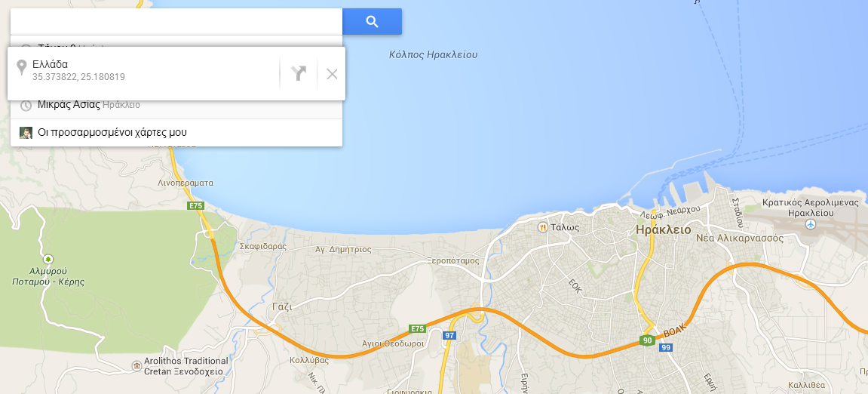Click the green E75 road shield near Λινοπεράματα
The image size is (868, 394).
point(196,205)
